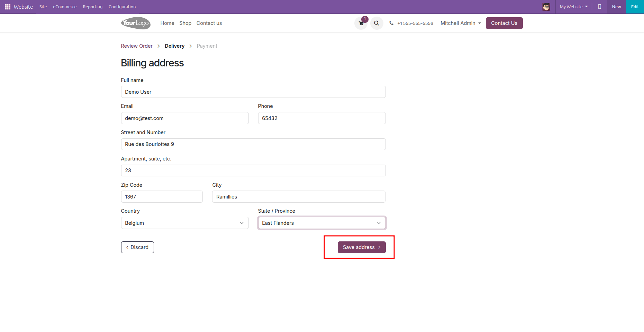The width and height of the screenshot is (644, 332).
Task: Focus the City input field
Action: point(299,197)
